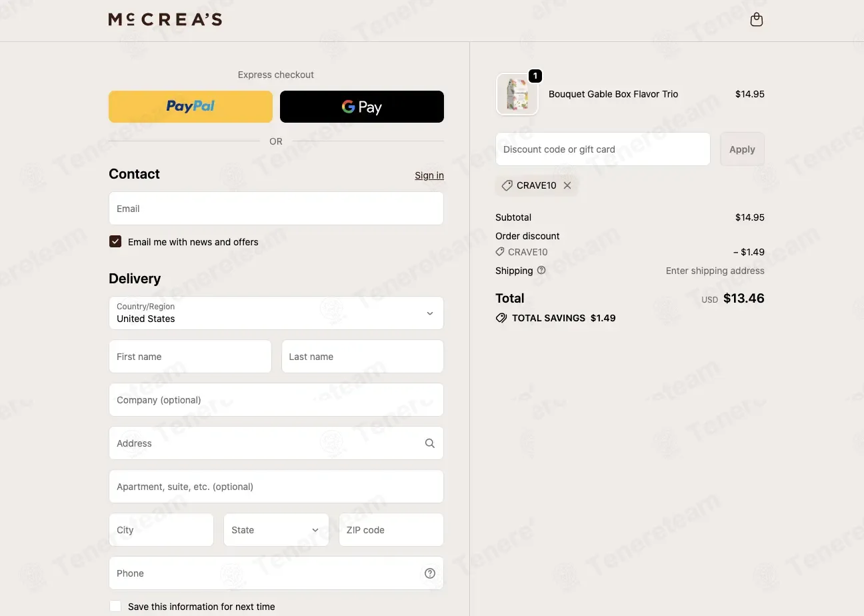This screenshot has width=864, height=616.
Task: Click the McCrea's logo
Action: click(x=165, y=20)
